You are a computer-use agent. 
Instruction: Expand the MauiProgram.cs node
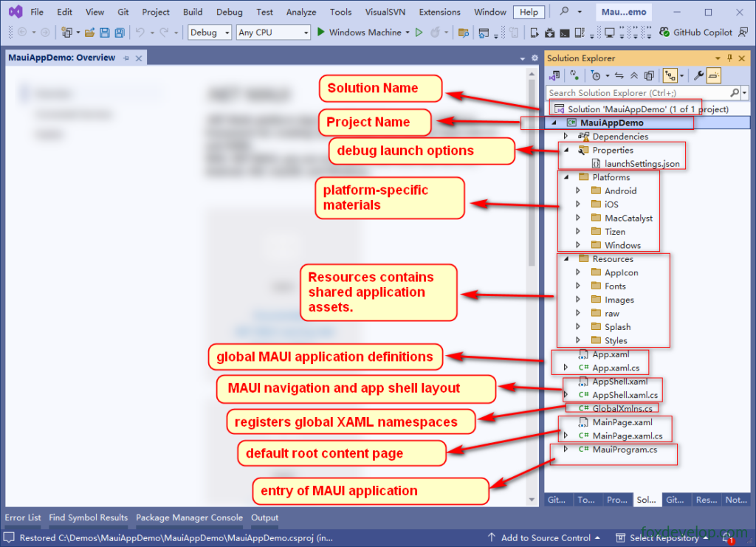tap(566, 449)
